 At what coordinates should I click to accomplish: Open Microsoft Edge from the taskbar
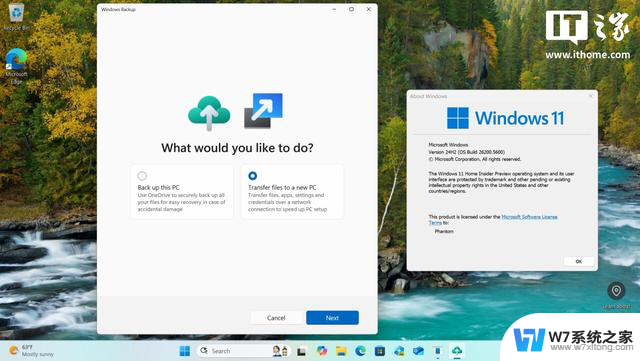(360, 351)
